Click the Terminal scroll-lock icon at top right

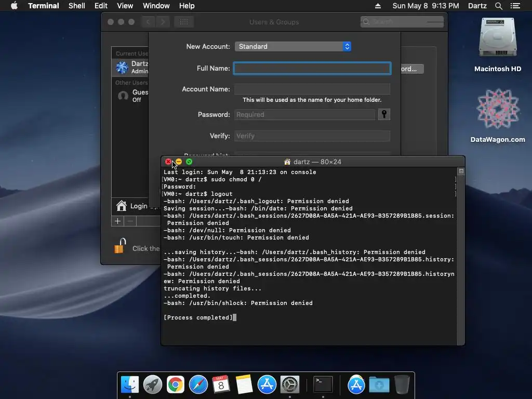point(461,171)
